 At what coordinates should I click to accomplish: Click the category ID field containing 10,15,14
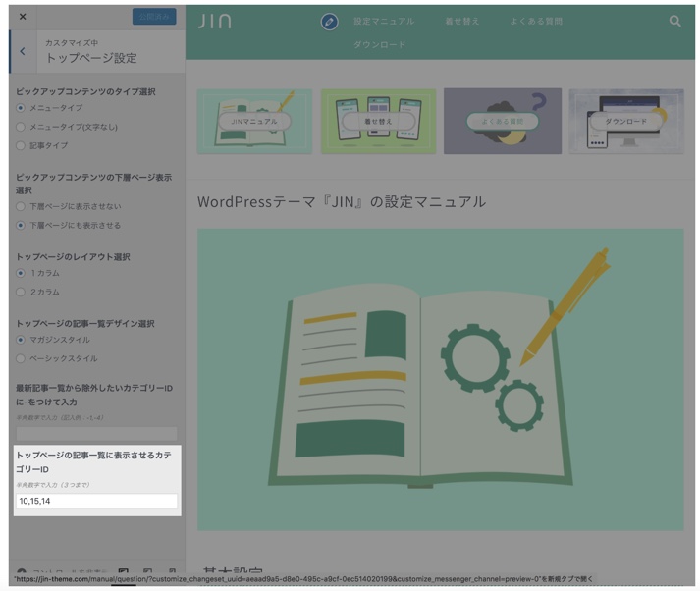pyautogui.click(x=96, y=501)
